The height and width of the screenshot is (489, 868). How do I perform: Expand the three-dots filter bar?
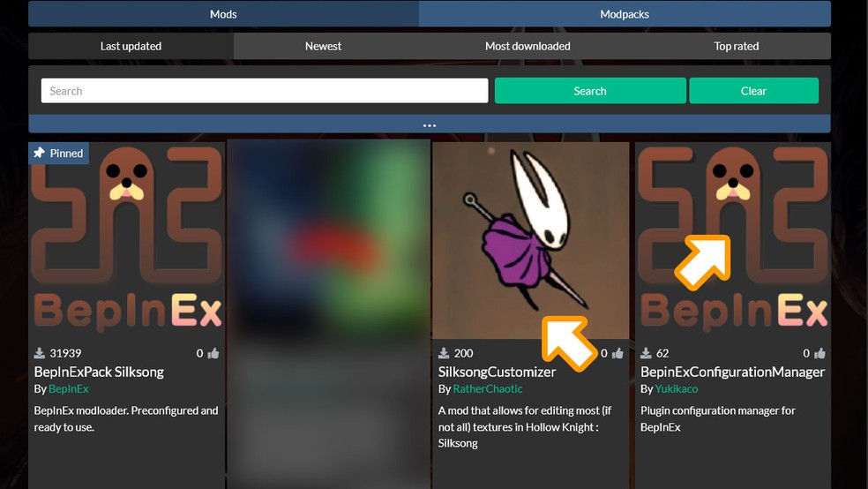pos(430,124)
